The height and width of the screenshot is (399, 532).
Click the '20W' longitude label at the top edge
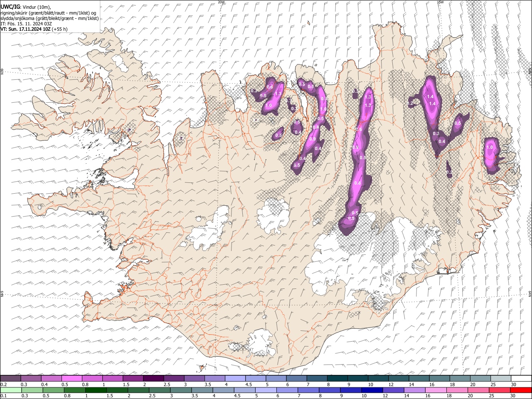(x=221, y=2)
